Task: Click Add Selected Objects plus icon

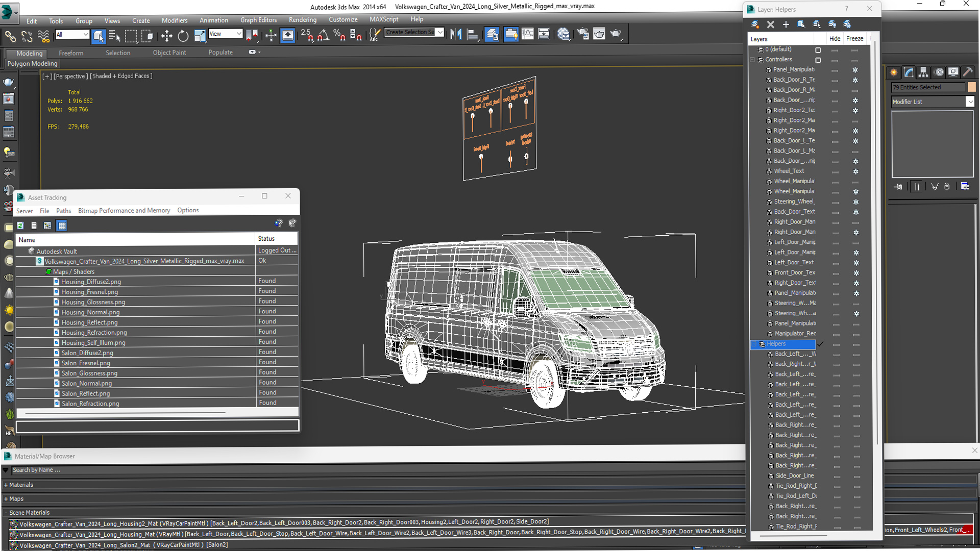Action: (786, 24)
